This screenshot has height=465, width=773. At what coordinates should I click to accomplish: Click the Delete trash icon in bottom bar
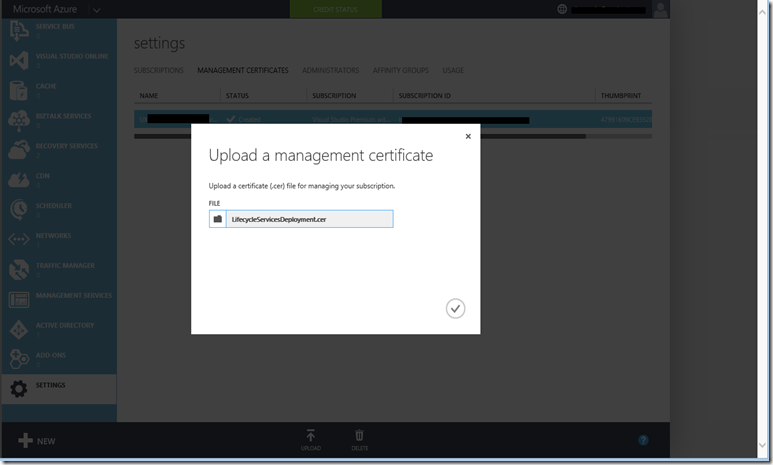click(x=359, y=435)
